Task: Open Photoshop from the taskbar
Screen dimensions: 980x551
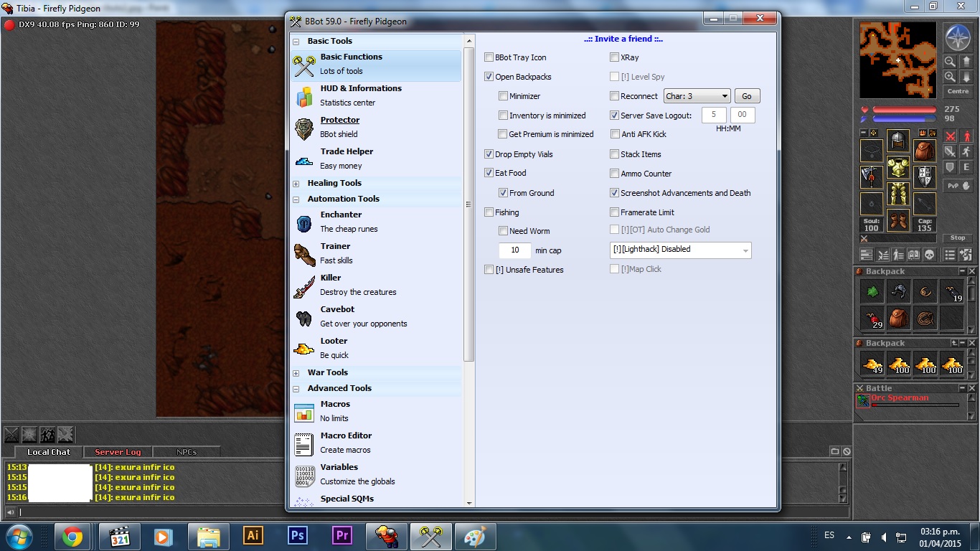Action: [x=297, y=536]
